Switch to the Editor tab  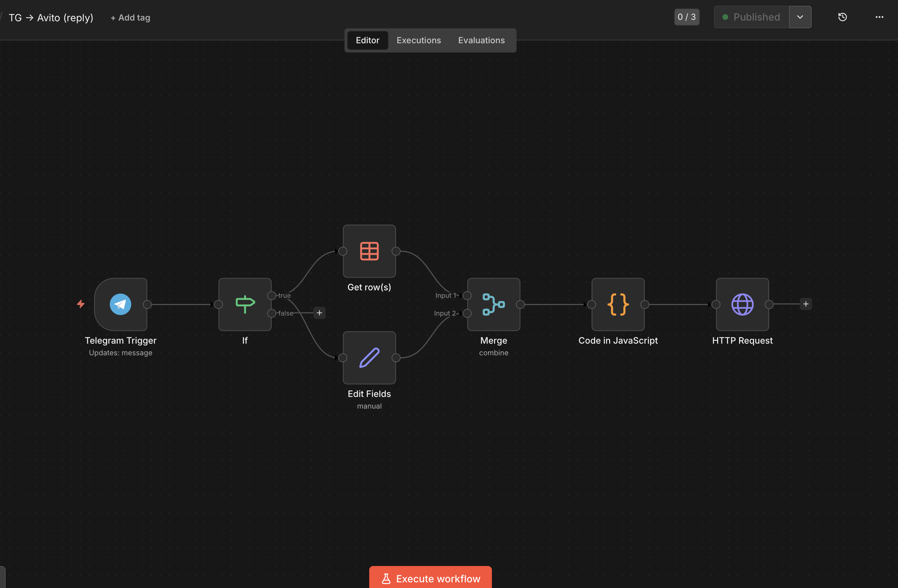coord(367,40)
